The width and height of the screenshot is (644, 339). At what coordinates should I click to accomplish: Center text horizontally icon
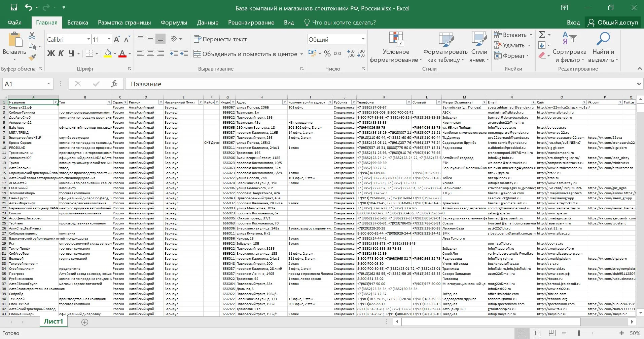(x=150, y=54)
